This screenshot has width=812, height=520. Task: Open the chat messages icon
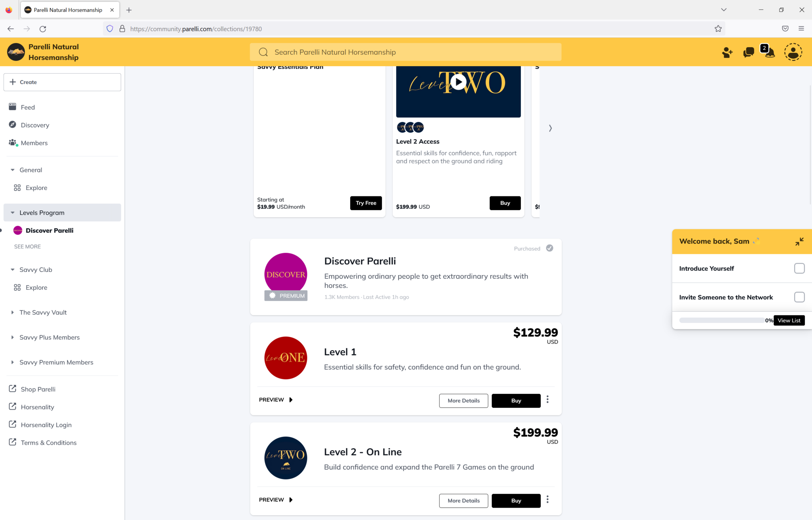click(749, 52)
